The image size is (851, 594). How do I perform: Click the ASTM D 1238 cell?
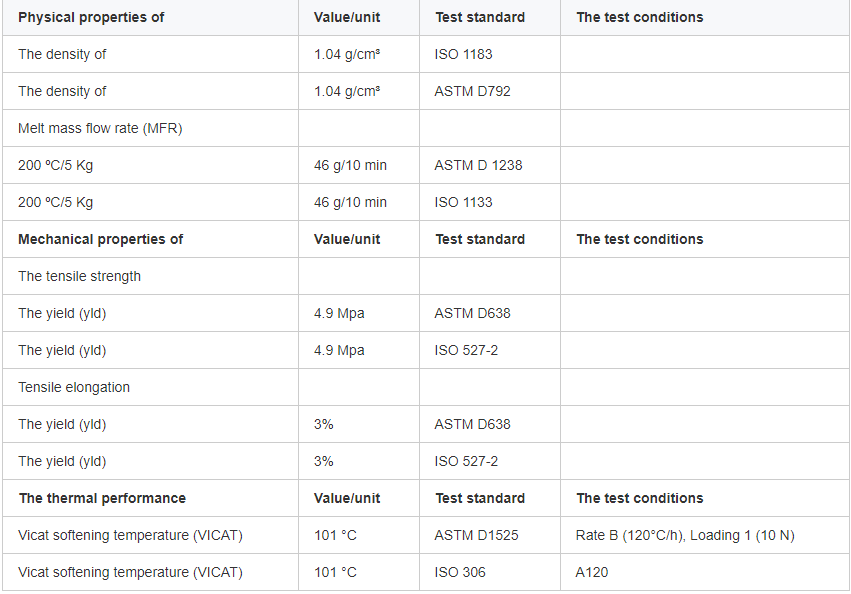478,165
